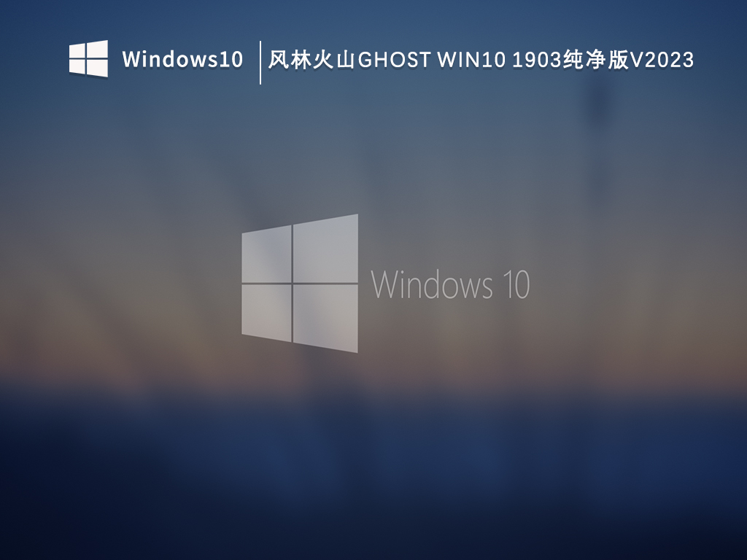Click the bold "Windows10" header text

pyautogui.click(x=182, y=59)
